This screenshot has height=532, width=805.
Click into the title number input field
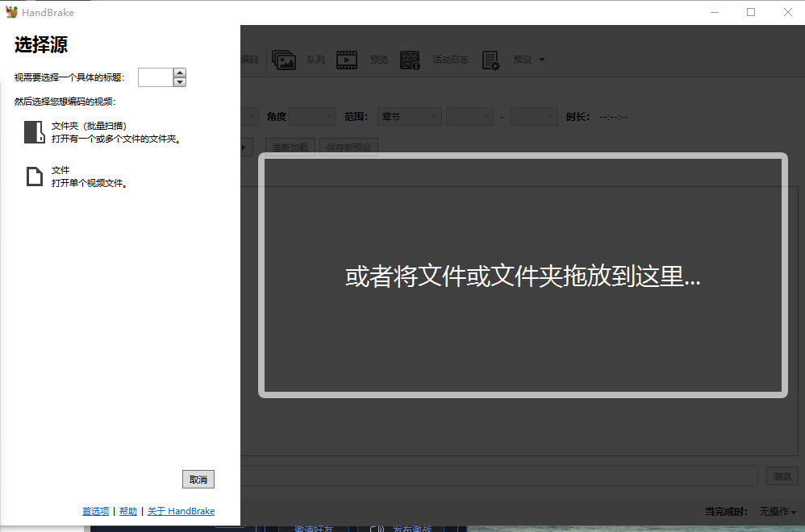pyautogui.click(x=155, y=77)
